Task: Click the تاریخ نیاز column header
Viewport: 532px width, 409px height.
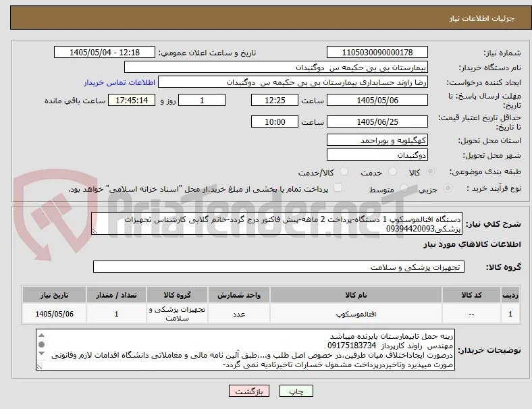Action: pyautogui.click(x=54, y=295)
